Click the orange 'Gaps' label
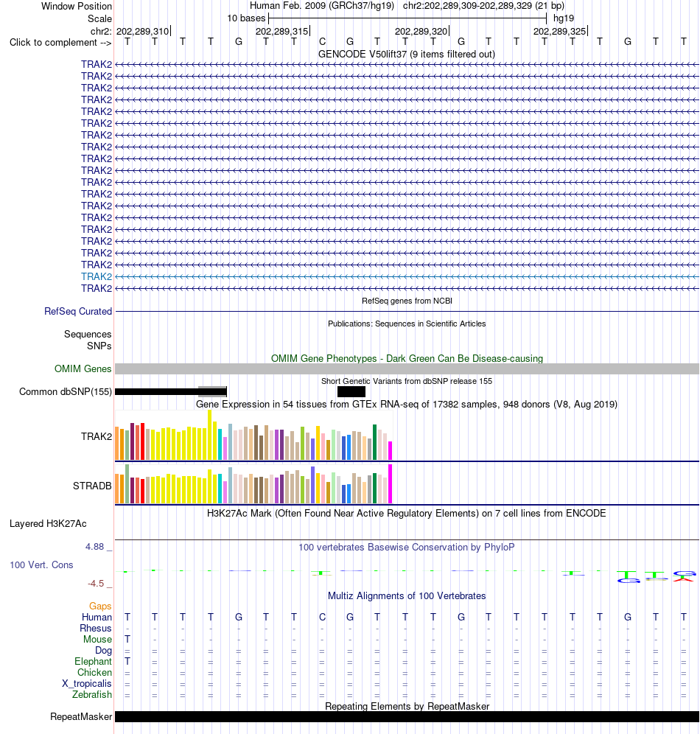This screenshot has height=734, width=700. pos(101,607)
